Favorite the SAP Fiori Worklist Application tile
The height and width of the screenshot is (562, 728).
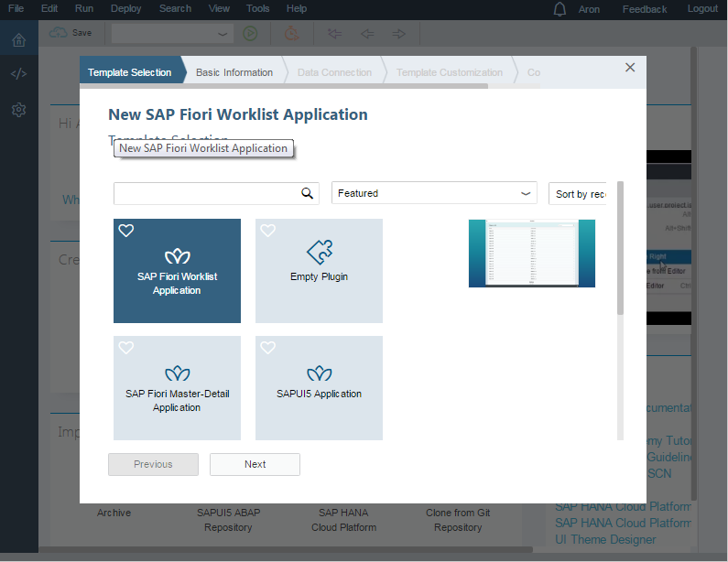pyautogui.click(x=126, y=230)
